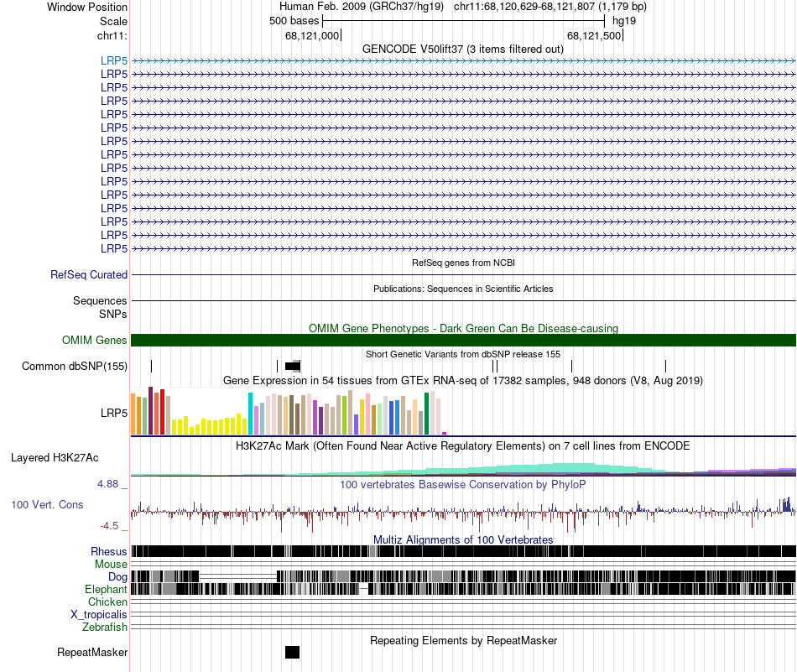Click the "100 Vert. Cons" label
This screenshot has width=797, height=672.
pos(47,505)
